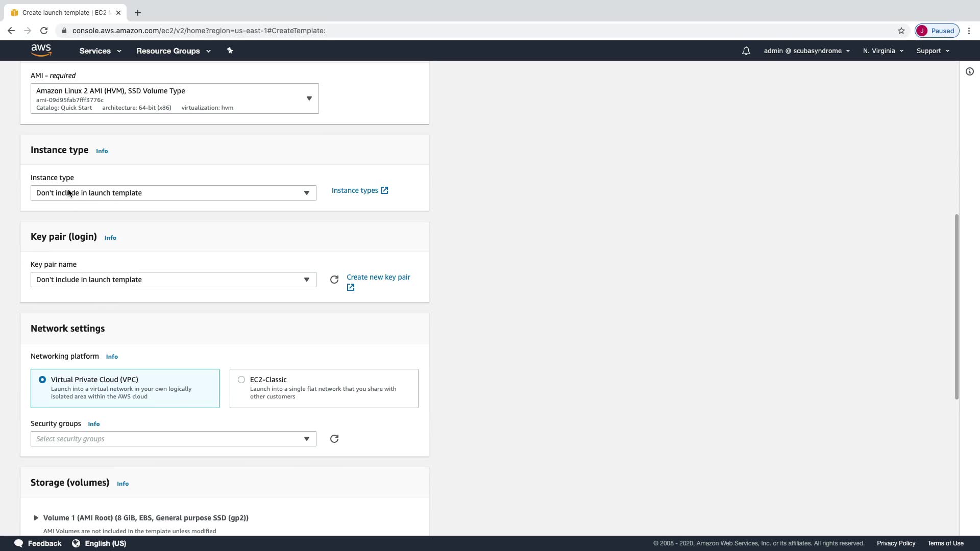Click Create new key pair link
Screen dimensions: 980x551
[x=378, y=277]
